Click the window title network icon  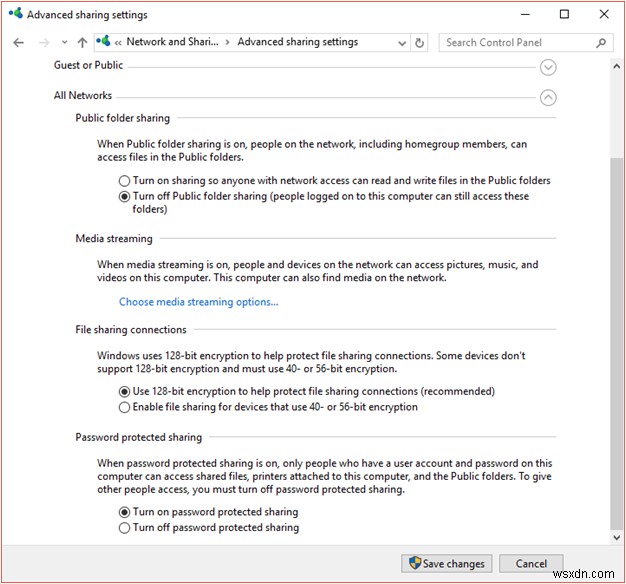[16, 13]
